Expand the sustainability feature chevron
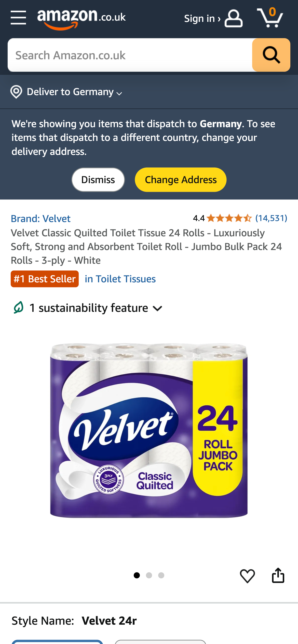Screen dimensions: 298x644 coord(157,309)
